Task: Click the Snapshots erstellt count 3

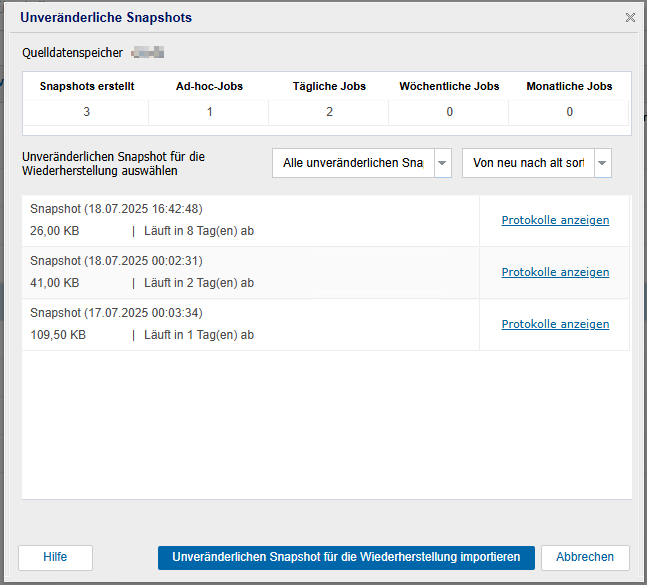Action: pyautogui.click(x=87, y=112)
